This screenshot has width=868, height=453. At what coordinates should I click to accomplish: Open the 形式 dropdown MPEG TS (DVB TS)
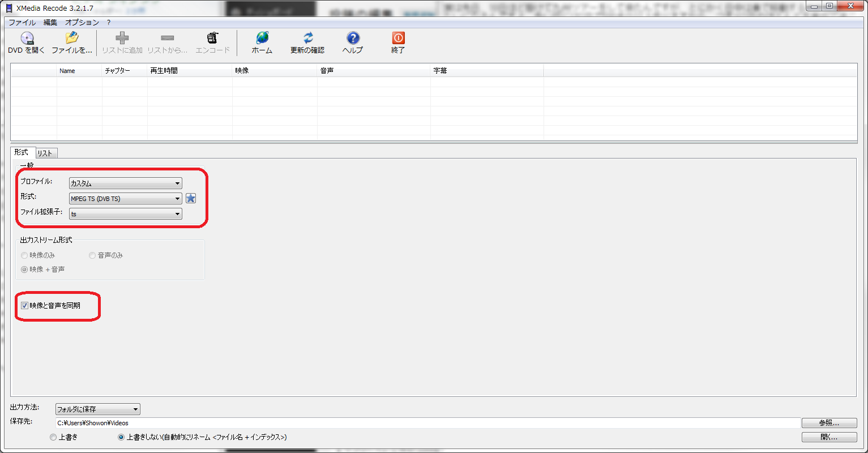pos(125,199)
